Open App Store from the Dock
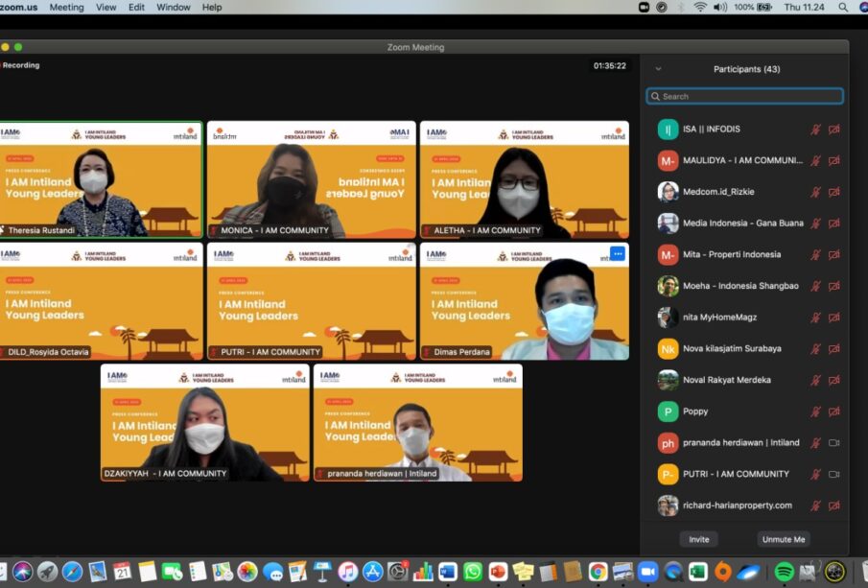 (x=372, y=572)
